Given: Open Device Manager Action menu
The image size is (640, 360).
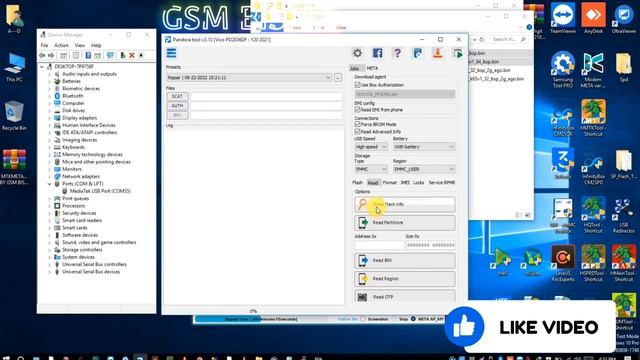Looking at the screenshot, I should tap(61, 45).
